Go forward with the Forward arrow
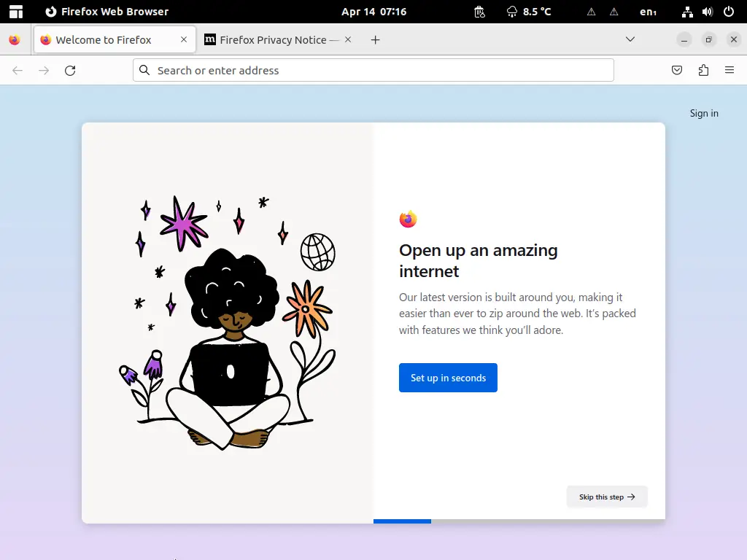The image size is (747, 560). point(44,71)
